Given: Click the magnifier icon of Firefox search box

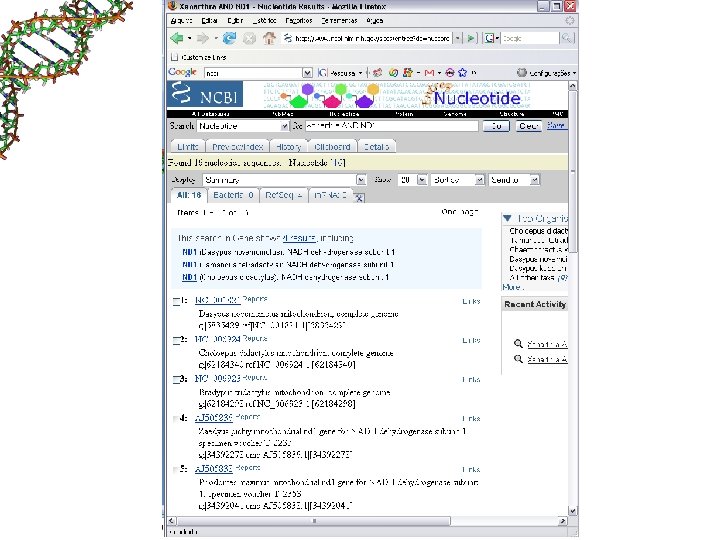Looking at the screenshot, I should tap(566, 39).
